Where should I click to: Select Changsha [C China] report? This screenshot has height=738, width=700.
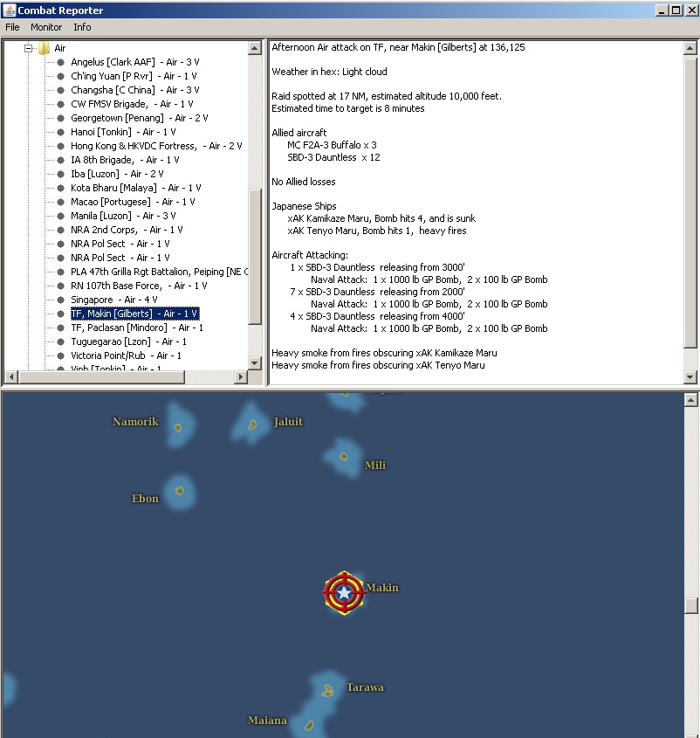135,90
